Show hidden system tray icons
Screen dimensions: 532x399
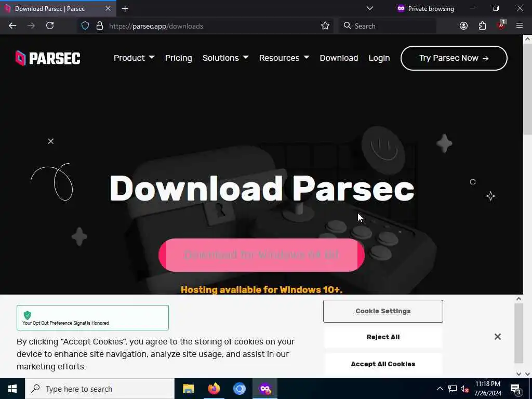(x=440, y=389)
